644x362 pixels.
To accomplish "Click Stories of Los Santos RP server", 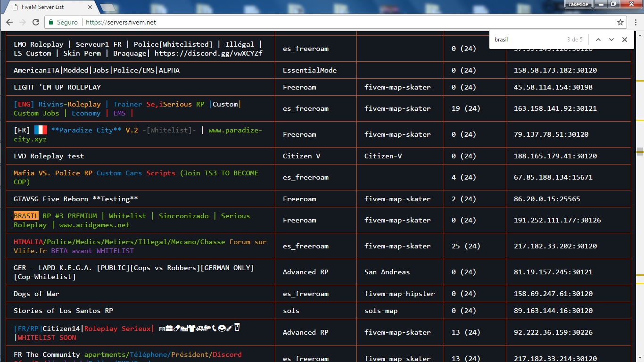I will point(63,311).
